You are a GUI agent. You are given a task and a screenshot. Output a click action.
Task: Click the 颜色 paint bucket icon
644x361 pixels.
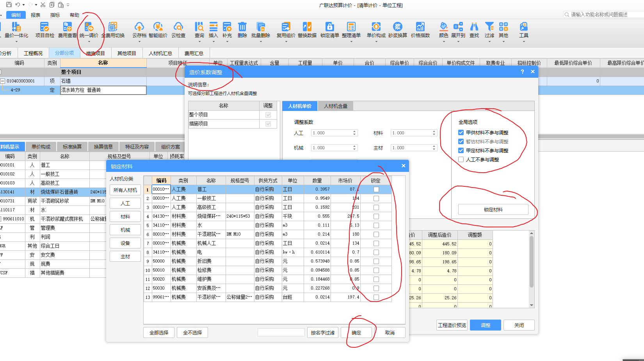[443, 27]
